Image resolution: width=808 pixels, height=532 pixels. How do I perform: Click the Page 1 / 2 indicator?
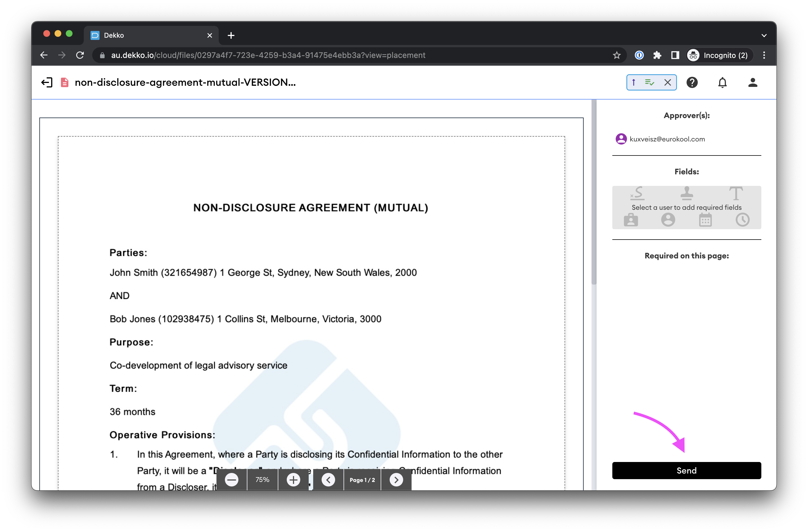(x=362, y=480)
